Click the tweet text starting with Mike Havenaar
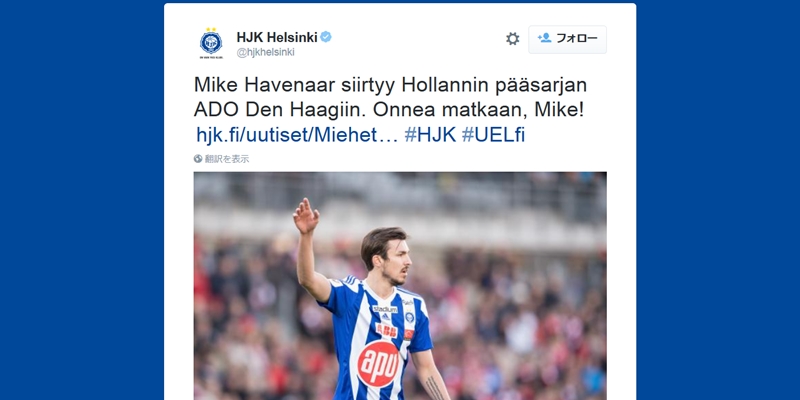This screenshot has width=800, height=400. (390, 97)
